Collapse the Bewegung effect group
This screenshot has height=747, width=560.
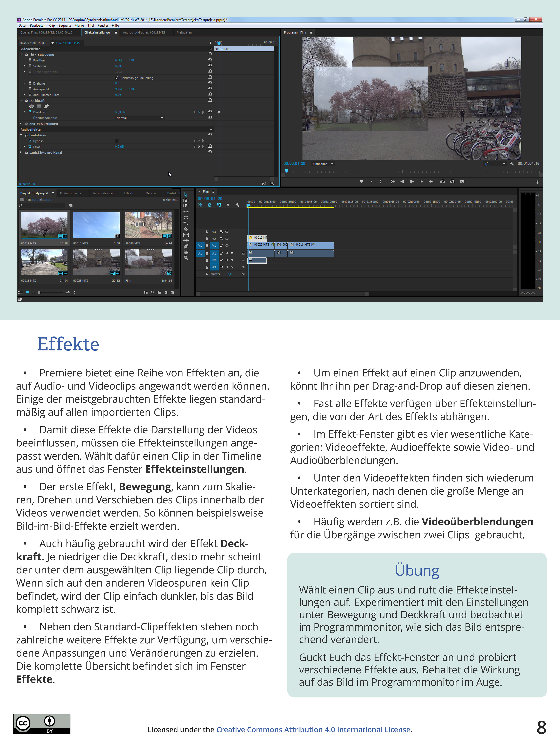21,54
